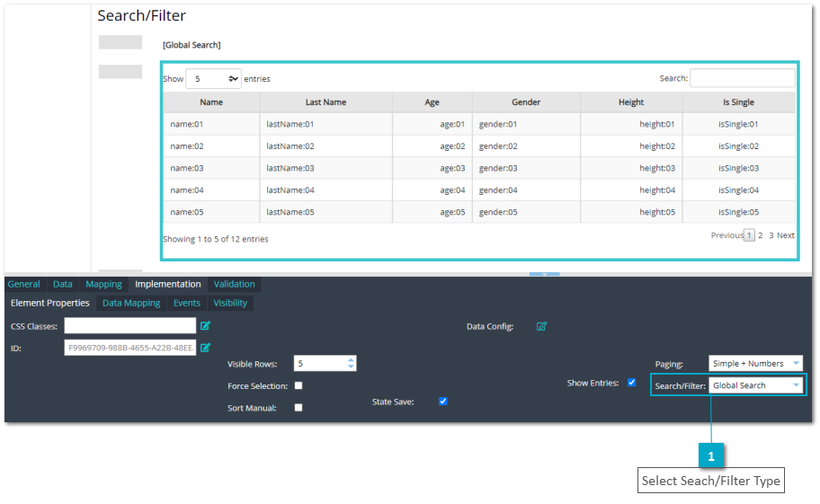Sort by the Last Name column header
The image size is (820, 504).
click(325, 102)
